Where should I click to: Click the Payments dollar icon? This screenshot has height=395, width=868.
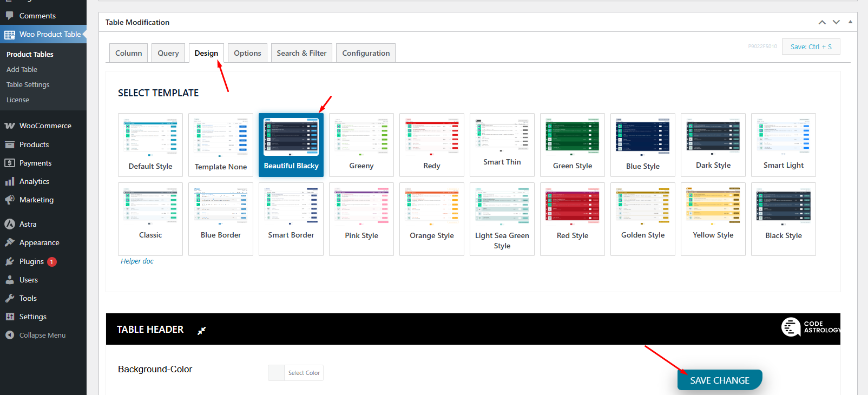pyautogui.click(x=10, y=163)
